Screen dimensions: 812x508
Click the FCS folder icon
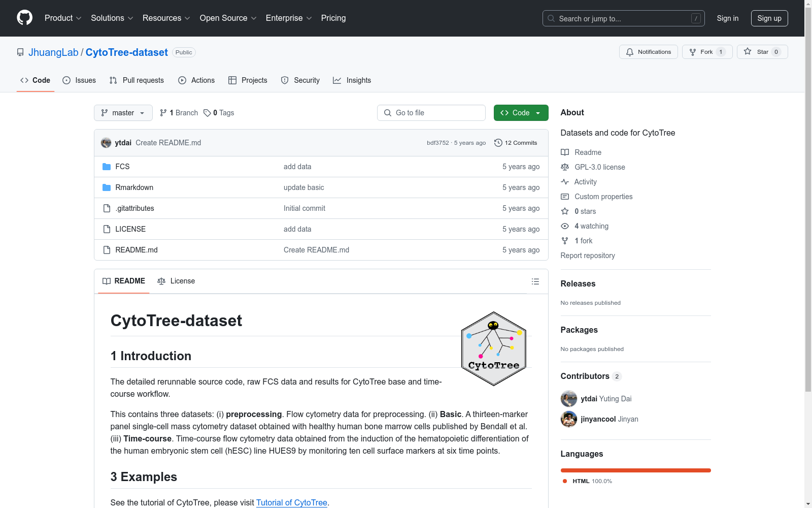point(107,167)
